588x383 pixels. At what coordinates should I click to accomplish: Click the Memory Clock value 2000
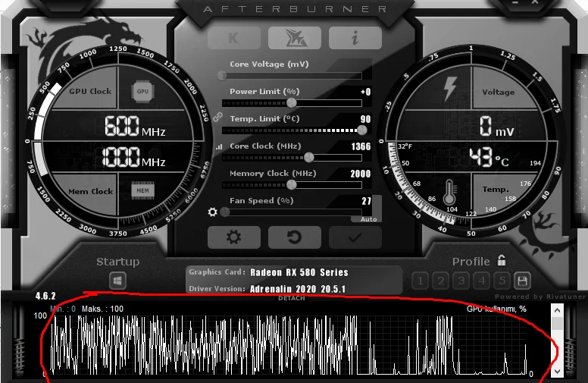tap(361, 174)
